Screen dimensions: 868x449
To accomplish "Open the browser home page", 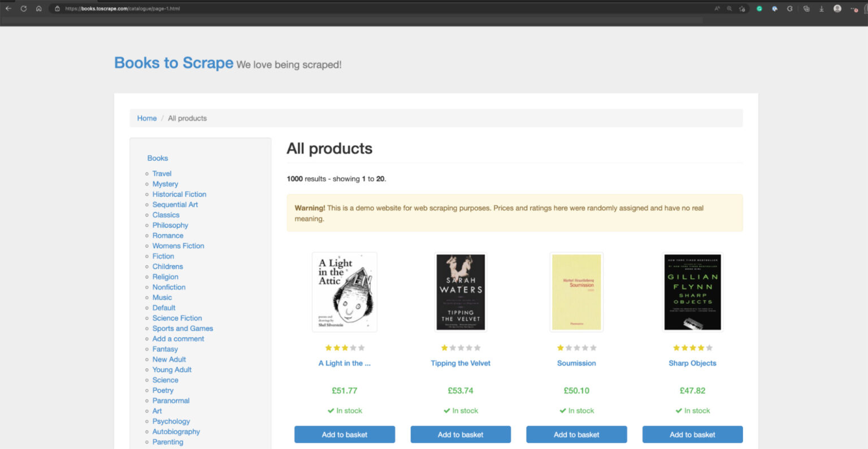I will coord(38,8).
